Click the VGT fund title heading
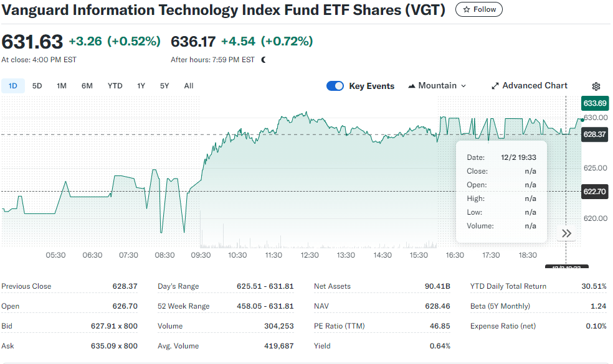 223,10
